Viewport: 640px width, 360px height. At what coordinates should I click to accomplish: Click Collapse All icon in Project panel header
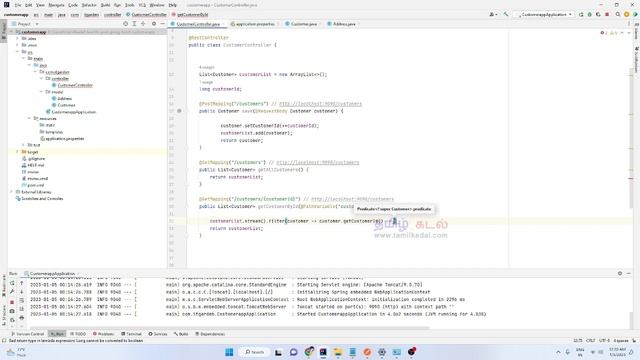(x=143, y=24)
